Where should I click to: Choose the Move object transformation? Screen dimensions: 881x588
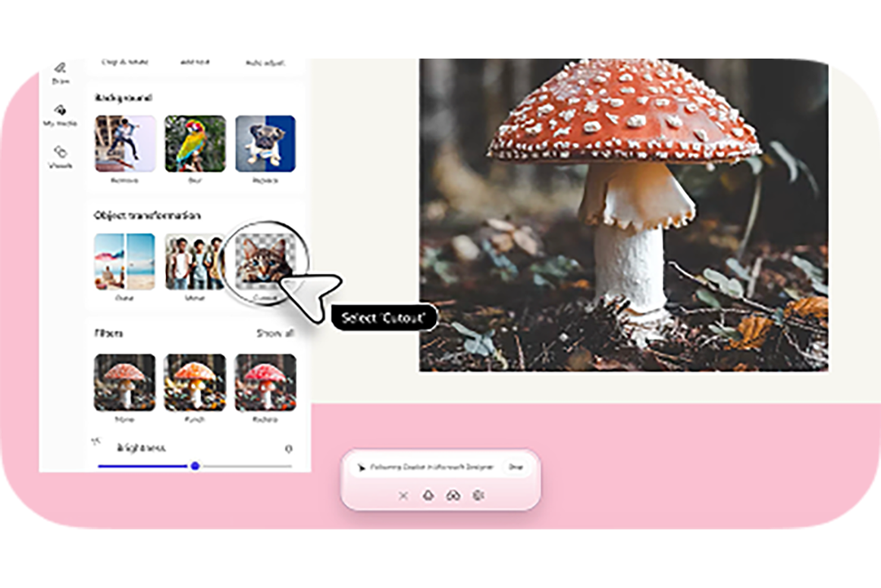coord(195,262)
